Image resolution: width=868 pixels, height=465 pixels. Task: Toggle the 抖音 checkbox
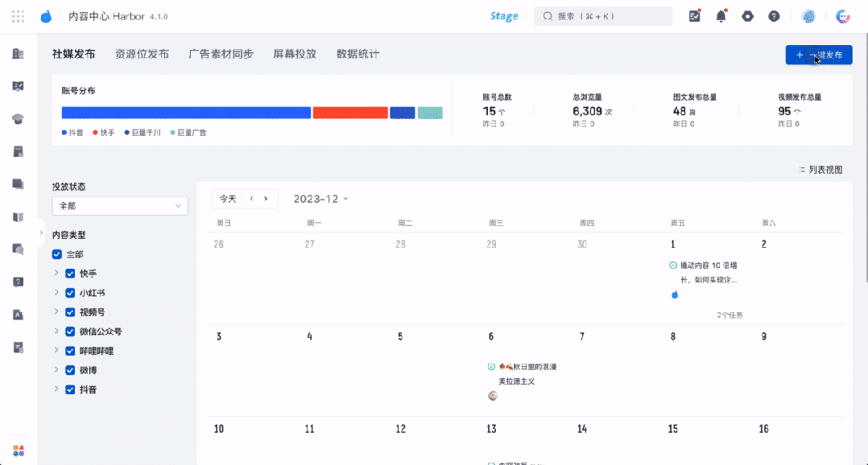tap(70, 390)
